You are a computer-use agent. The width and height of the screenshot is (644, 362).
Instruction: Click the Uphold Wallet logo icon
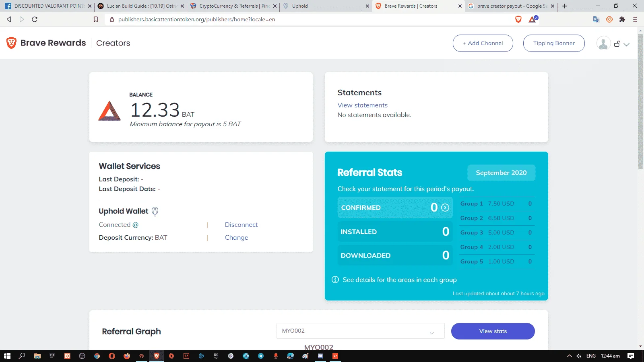[x=155, y=211]
